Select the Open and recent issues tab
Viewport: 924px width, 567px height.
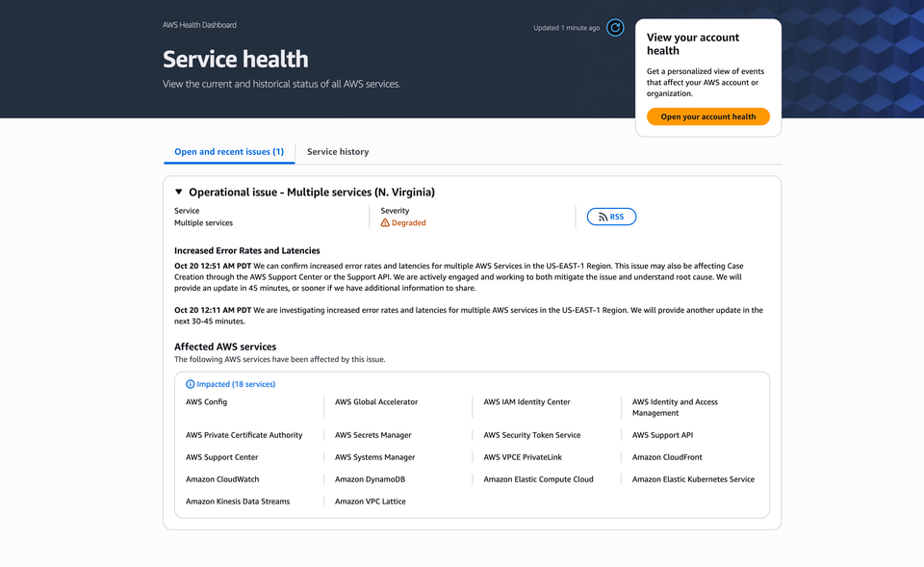[229, 152]
